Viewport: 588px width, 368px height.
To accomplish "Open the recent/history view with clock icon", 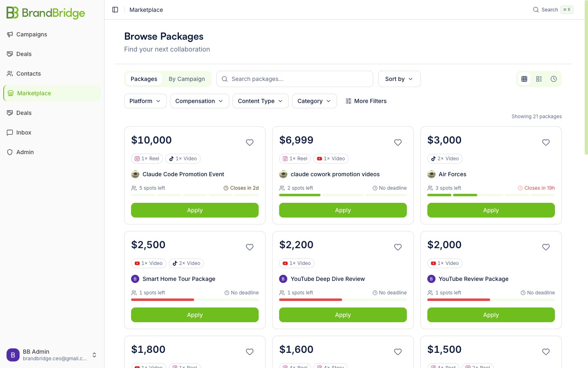I will [554, 79].
